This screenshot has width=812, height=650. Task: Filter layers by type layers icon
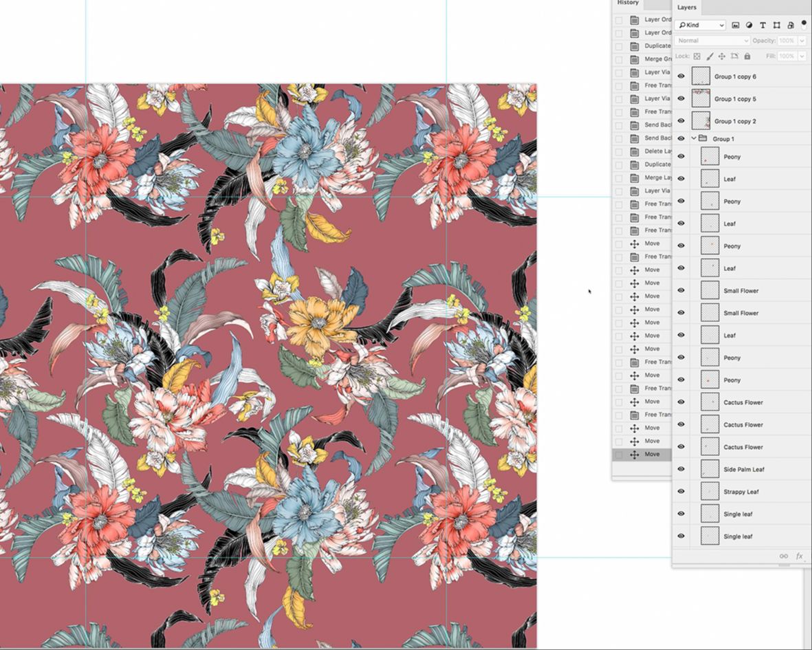point(762,25)
